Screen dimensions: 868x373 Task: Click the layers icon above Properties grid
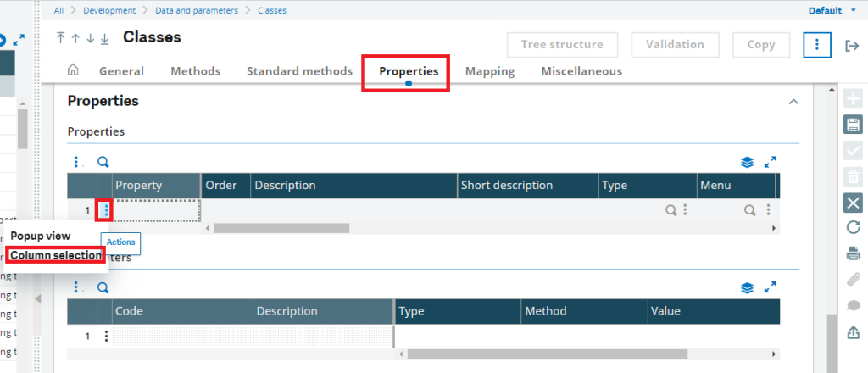(x=747, y=162)
